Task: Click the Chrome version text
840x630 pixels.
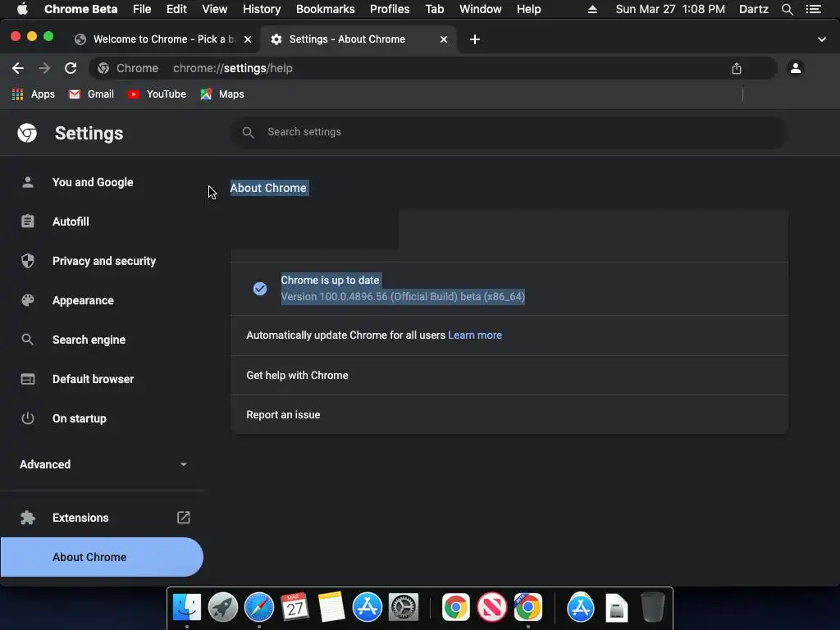Action: coord(403,297)
